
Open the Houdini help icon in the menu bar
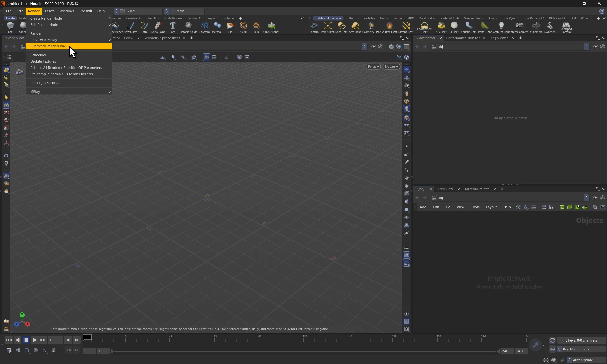click(602, 11)
